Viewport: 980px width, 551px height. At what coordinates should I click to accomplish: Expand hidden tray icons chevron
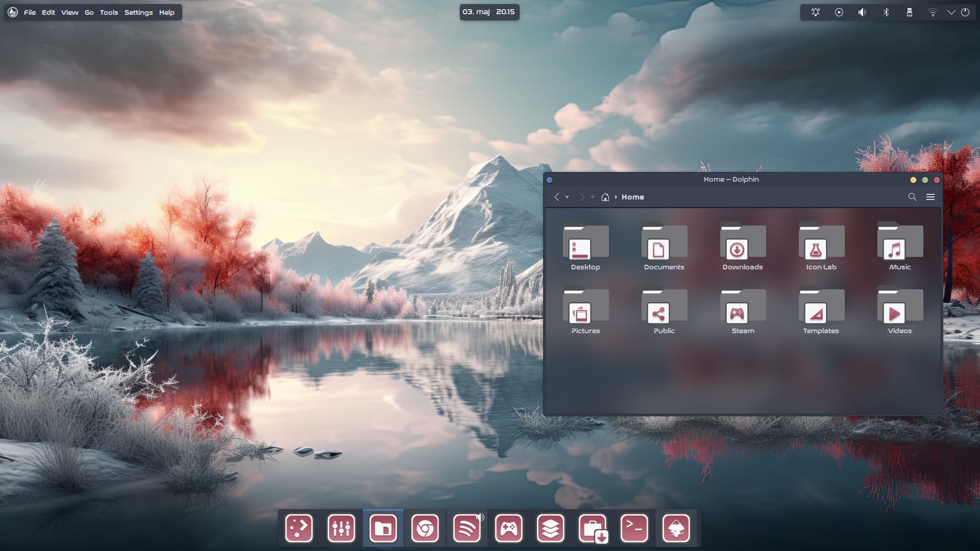(x=951, y=12)
